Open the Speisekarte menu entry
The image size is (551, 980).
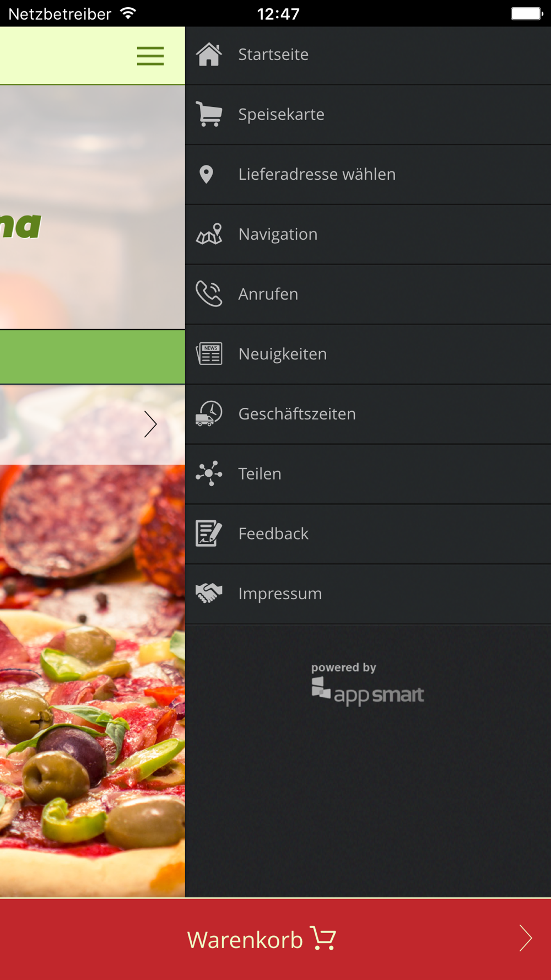click(x=368, y=115)
